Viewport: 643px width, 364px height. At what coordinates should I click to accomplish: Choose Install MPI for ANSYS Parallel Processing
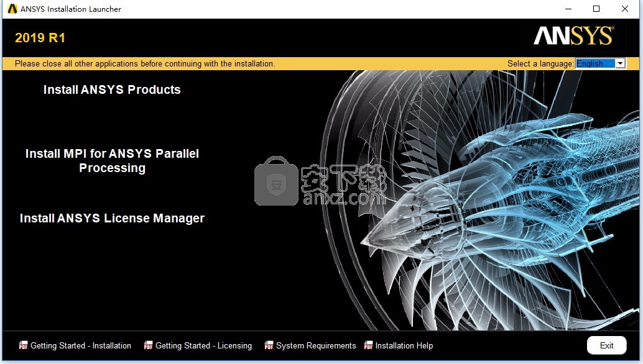[112, 160]
